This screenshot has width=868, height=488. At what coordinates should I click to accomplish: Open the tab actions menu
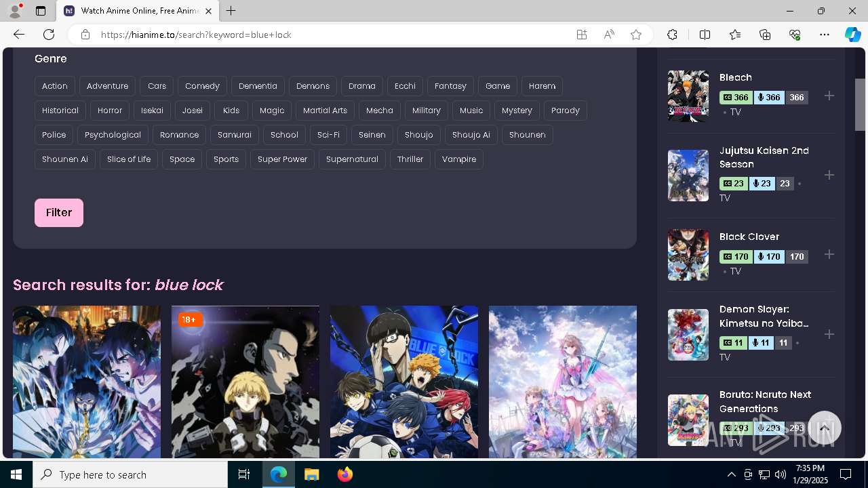[x=41, y=11]
